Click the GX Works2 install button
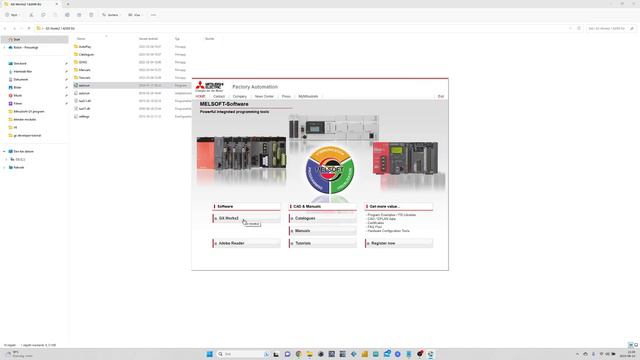This screenshot has height=360, width=640. (247, 218)
